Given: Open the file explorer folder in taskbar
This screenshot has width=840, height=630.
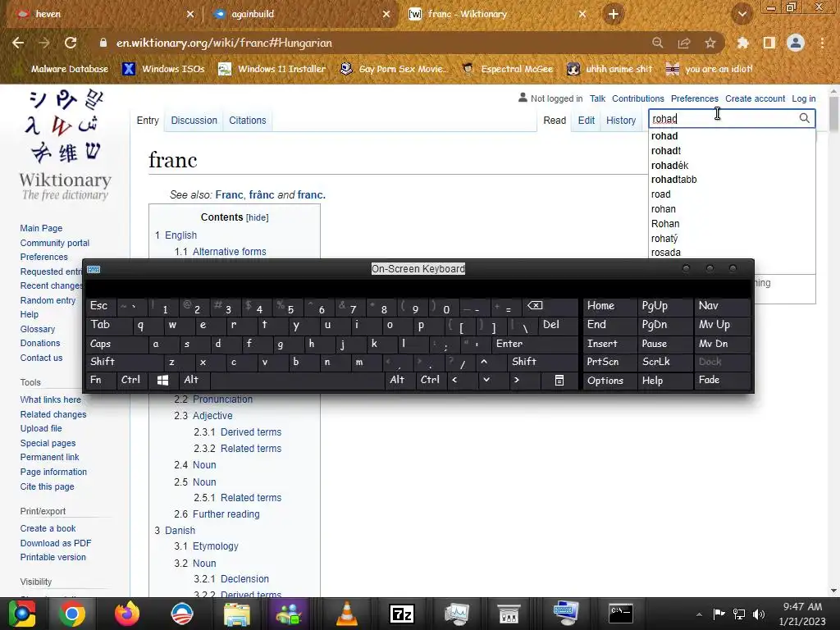Looking at the screenshot, I should (x=236, y=614).
